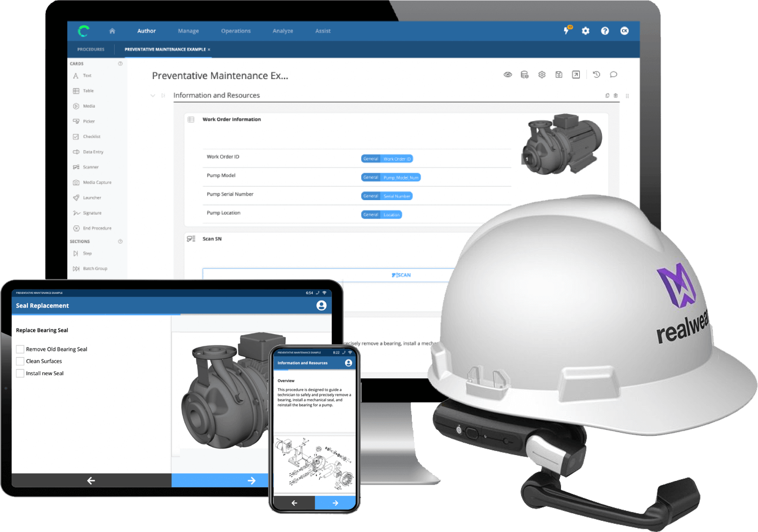Click the Information and Resources section title

click(x=216, y=96)
